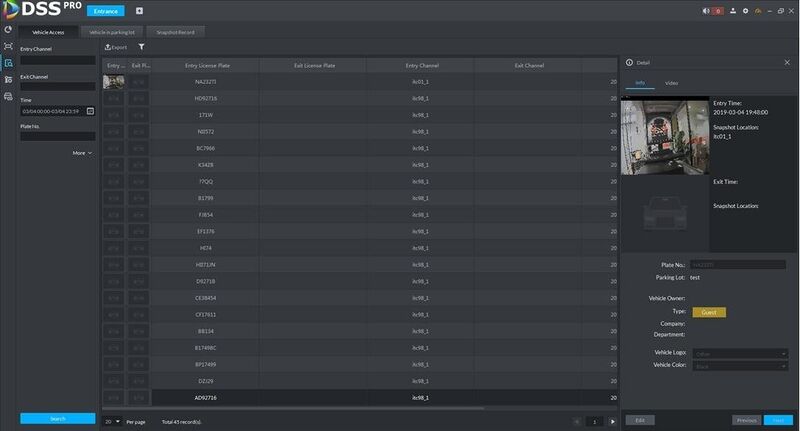Close the Detail panel
The height and width of the screenshot is (431, 800).
click(x=787, y=62)
